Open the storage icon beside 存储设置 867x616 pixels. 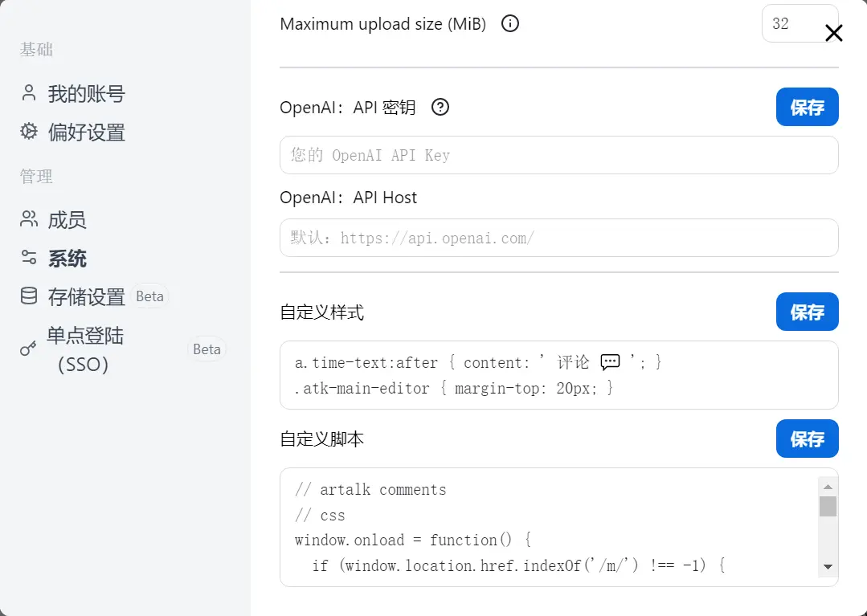coord(29,296)
